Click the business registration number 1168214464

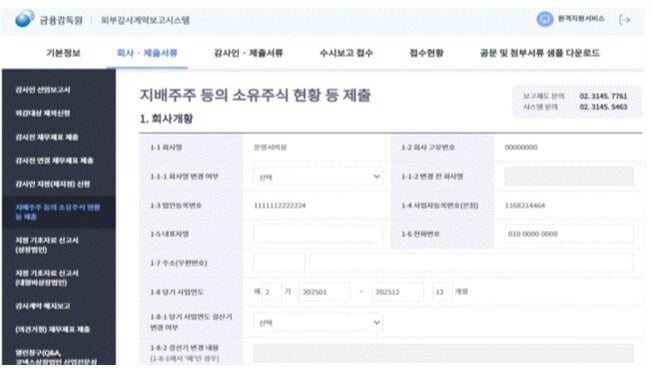point(525,205)
